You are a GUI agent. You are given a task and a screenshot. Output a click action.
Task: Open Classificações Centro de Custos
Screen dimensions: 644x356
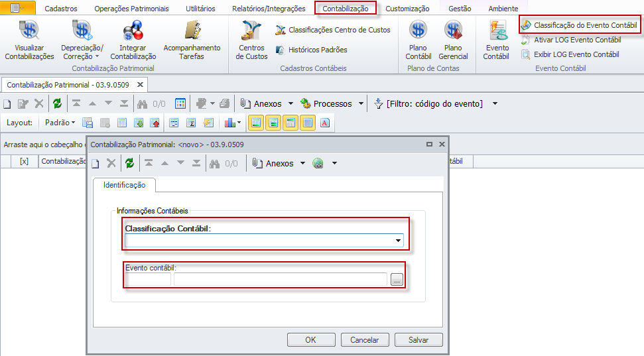click(333, 30)
